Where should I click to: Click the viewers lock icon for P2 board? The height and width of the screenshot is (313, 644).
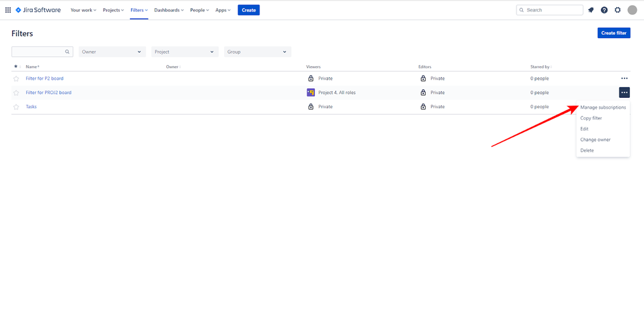coord(311,78)
